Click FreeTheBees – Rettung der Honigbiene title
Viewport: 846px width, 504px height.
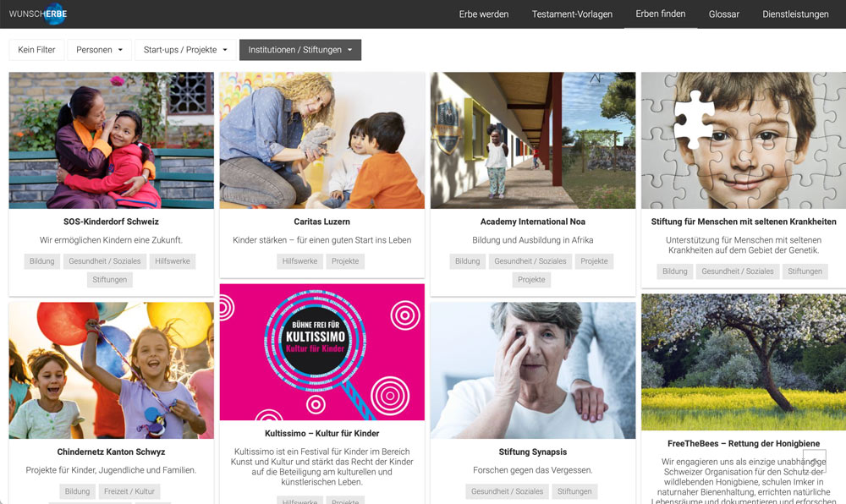(x=744, y=444)
